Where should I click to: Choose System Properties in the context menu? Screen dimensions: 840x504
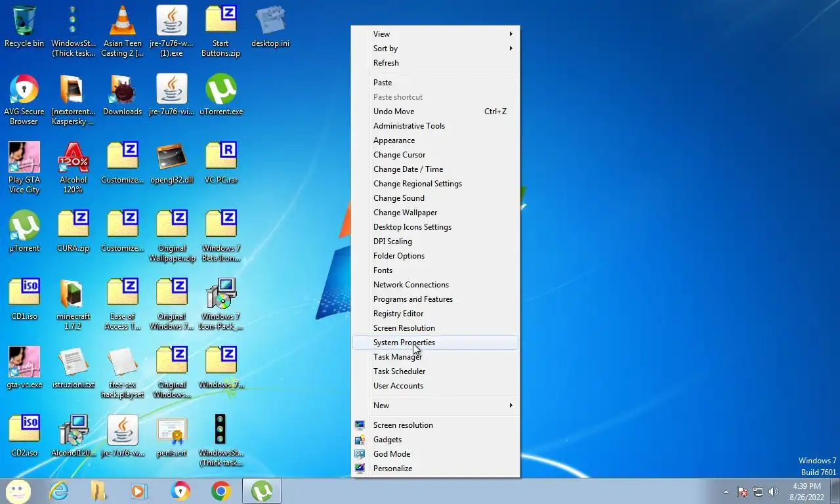[436, 343]
